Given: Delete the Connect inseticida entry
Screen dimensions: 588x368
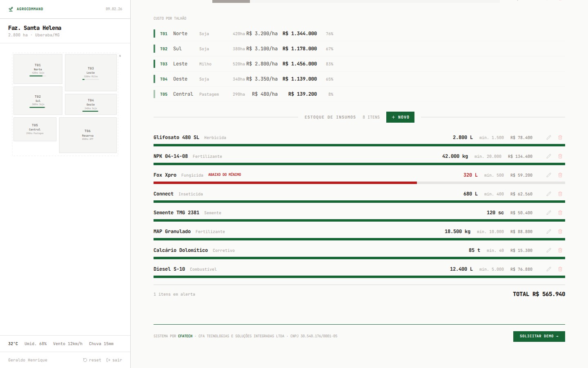Looking at the screenshot, I should click(560, 194).
